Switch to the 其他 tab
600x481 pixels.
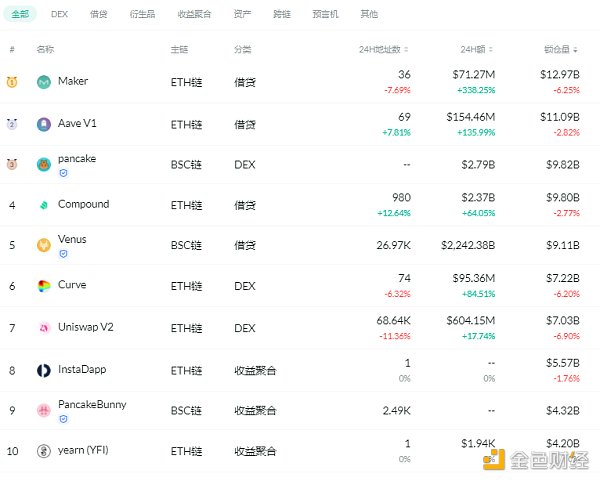[x=369, y=14]
